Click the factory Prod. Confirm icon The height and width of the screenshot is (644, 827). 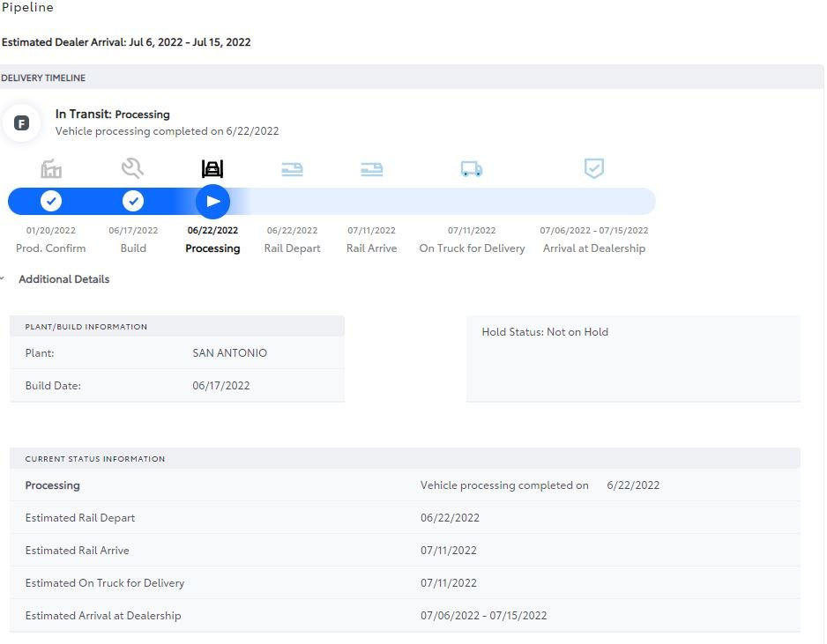coord(51,168)
